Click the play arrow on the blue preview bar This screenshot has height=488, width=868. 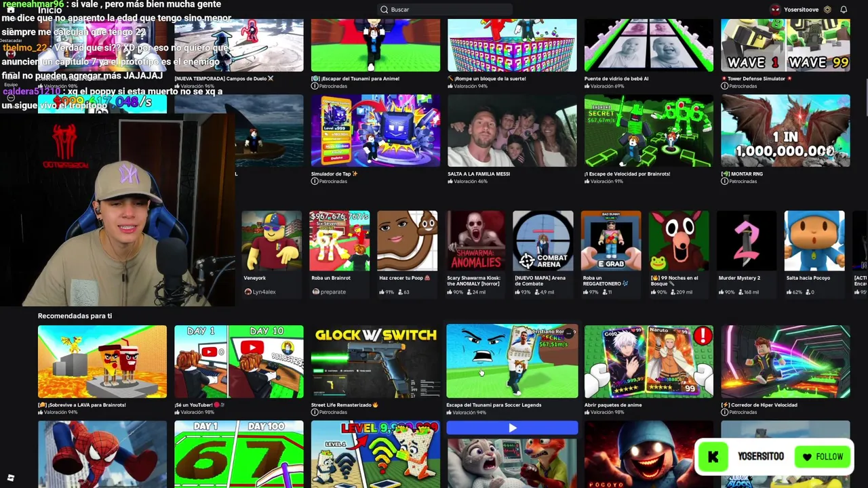[x=512, y=428]
